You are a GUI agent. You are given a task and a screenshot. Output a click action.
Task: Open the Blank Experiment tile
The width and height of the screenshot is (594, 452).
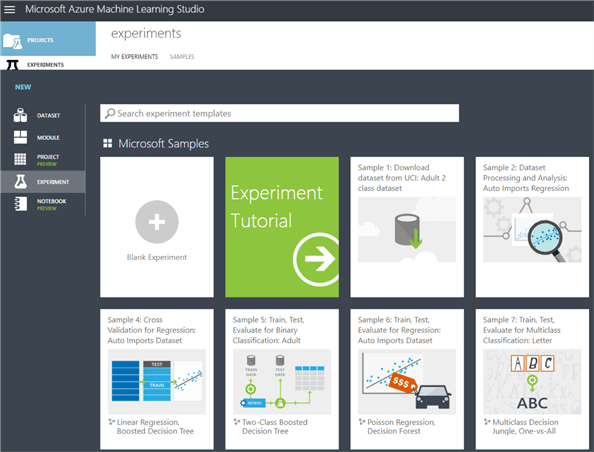pyautogui.click(x=157, y=227)
